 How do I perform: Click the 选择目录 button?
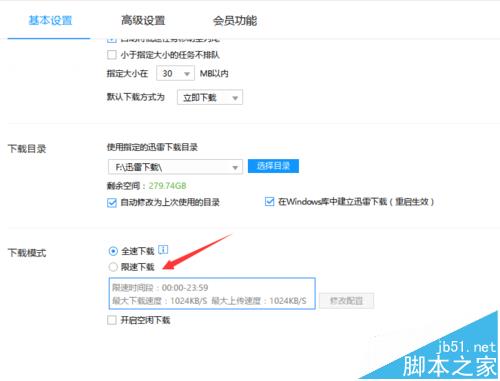tap(273, 166)
